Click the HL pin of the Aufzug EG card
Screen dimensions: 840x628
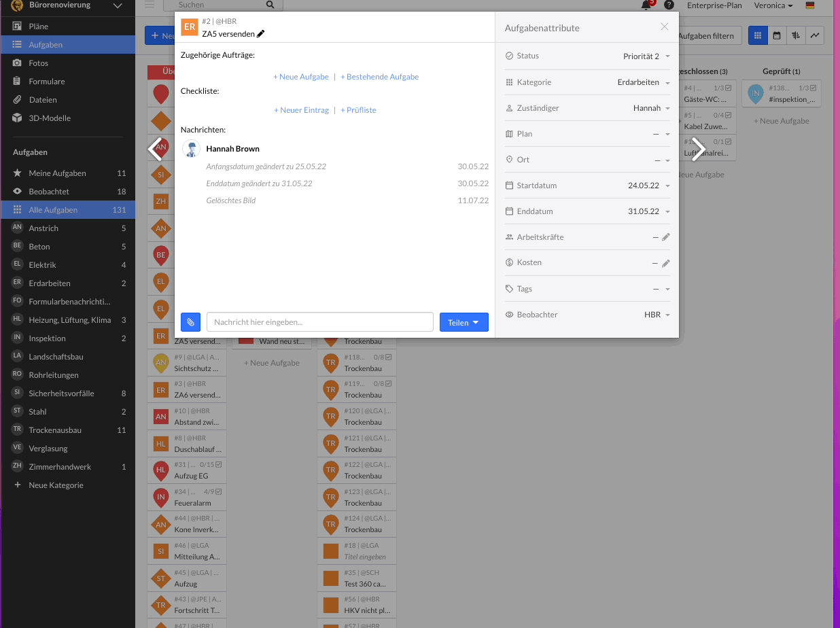pos(161,470)
